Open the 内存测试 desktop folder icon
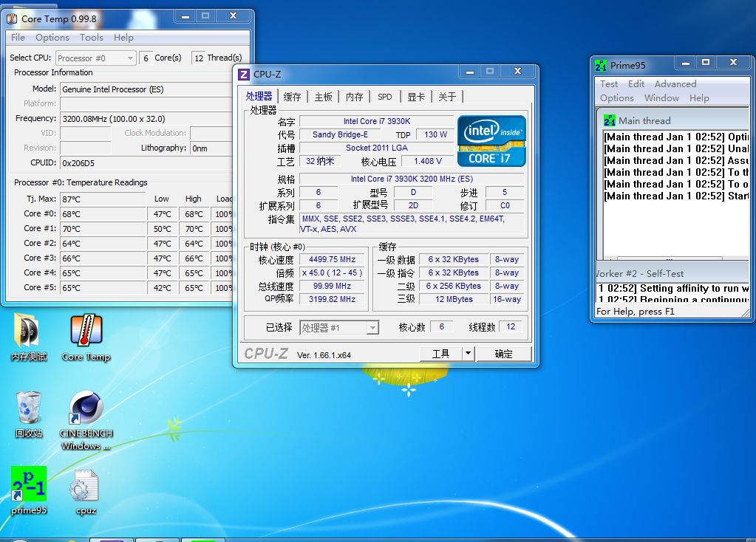Image resolution: width=756 pixels, height=542 pixels. tap(28, 337)
